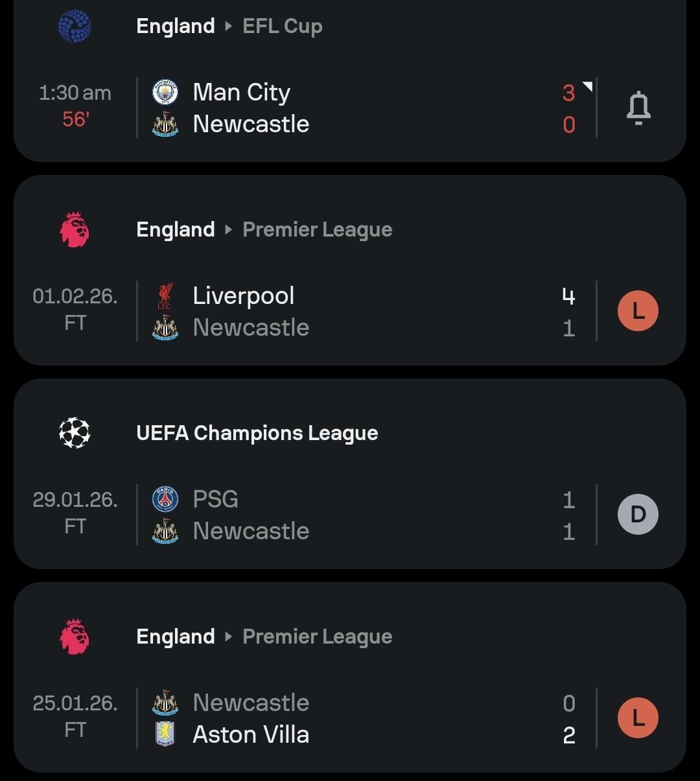Click the Man City club crest
The width and height of the screenshot is (700, 781).
point(165,92)
